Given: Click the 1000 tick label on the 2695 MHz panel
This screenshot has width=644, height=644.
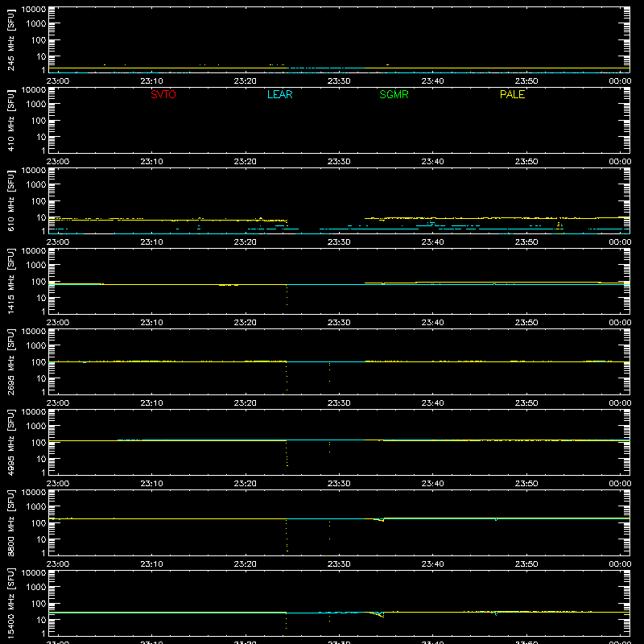Looking at the screenshot, I should point(35,346).
